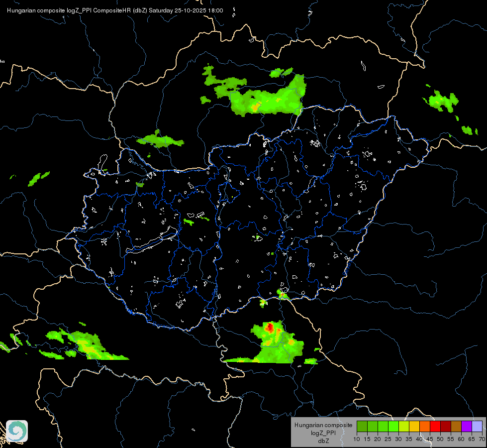Screen dimensions: 487x448
Task: Click the 'Hungarian composite' legend label
Action: (x=323, y=425)
